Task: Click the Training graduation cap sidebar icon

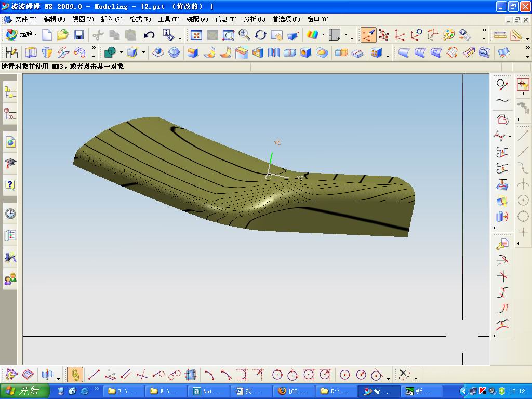Action: (10, 164)
